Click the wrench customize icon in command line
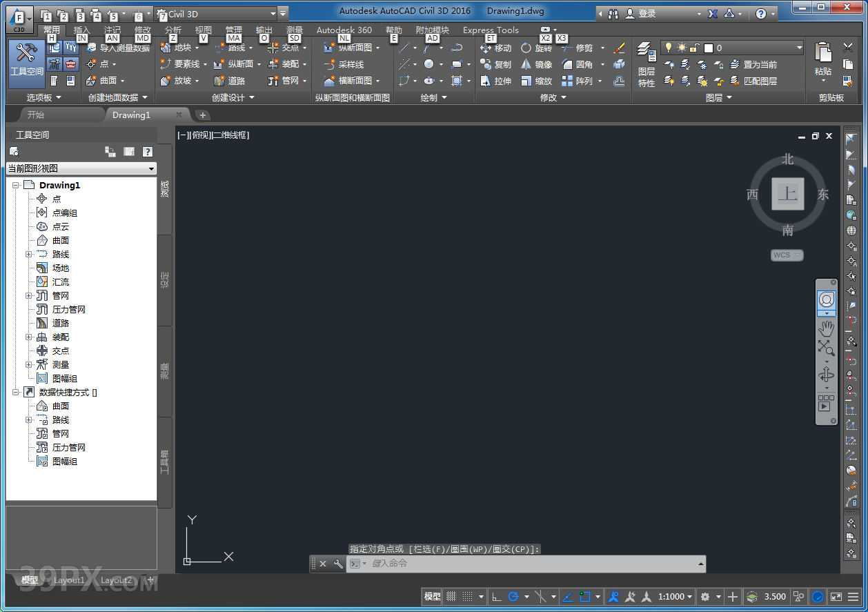Image resolution: width=868 pixels, height=612 pixels. coord(338,564)
